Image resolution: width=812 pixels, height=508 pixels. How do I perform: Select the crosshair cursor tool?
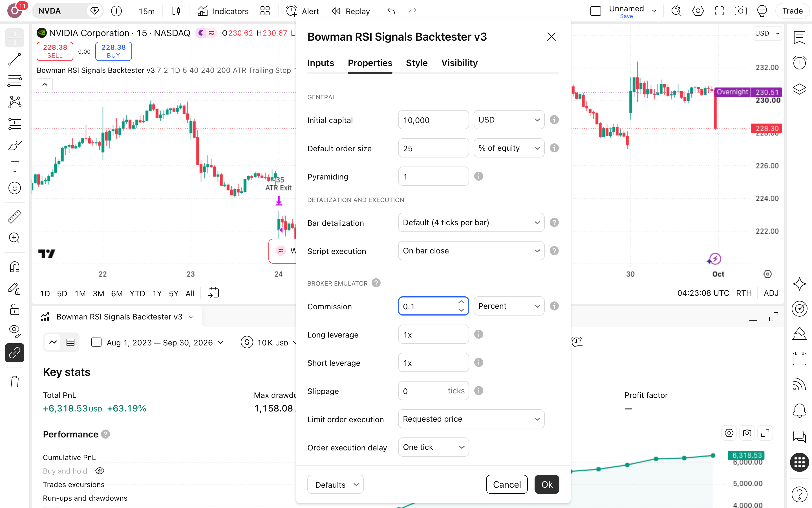(x=14, y=38)
